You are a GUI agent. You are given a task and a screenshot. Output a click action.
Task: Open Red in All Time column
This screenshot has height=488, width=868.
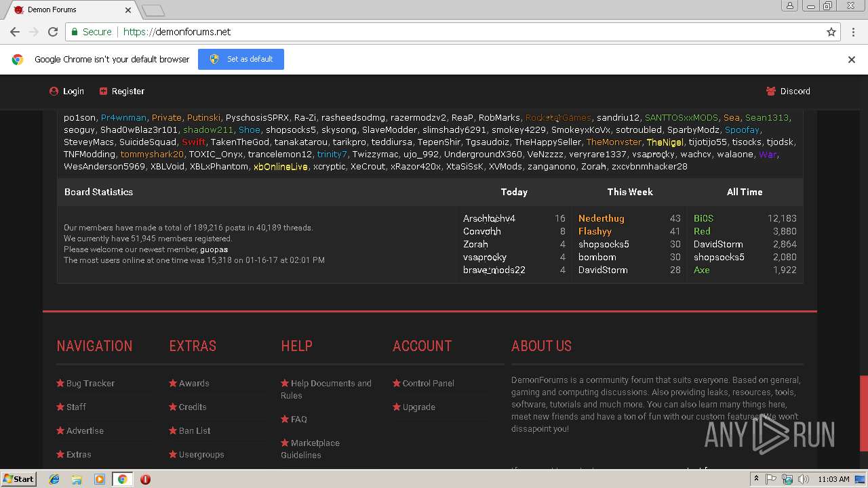(x=702, y=231)
